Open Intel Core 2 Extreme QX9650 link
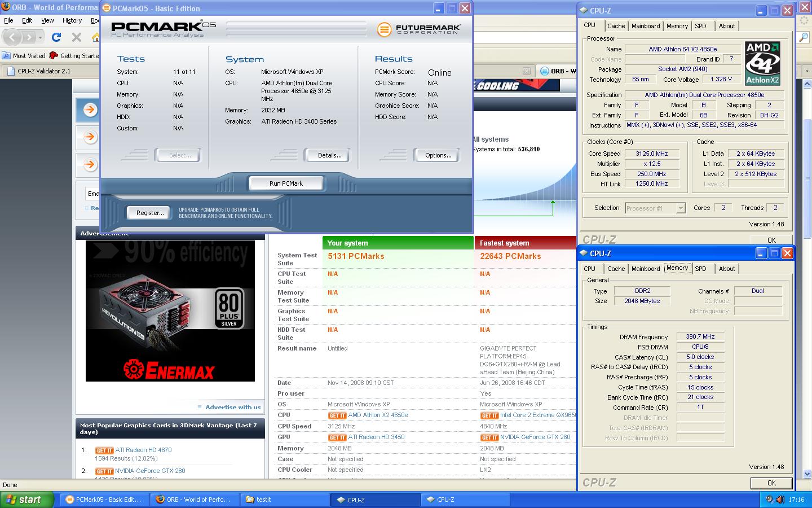Image resolution: width=812 pixels, height=508 pixels. pos(538,415)
